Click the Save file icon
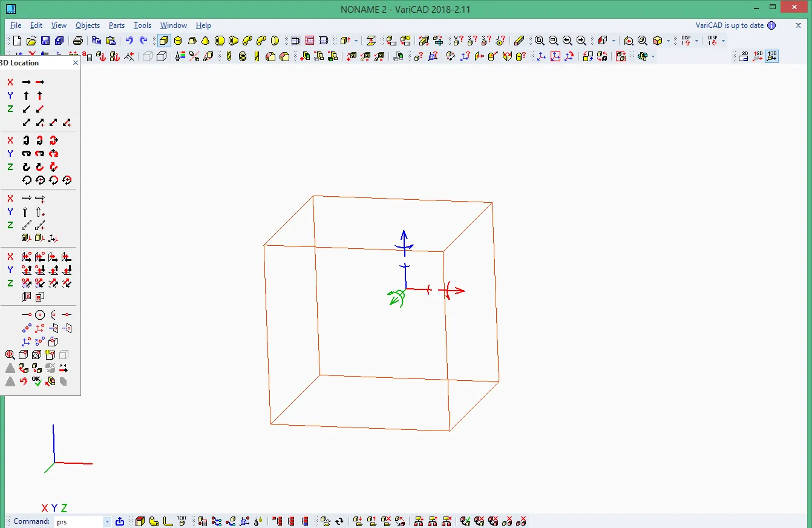Screen dimensions: 812x528 pos(45,41)
